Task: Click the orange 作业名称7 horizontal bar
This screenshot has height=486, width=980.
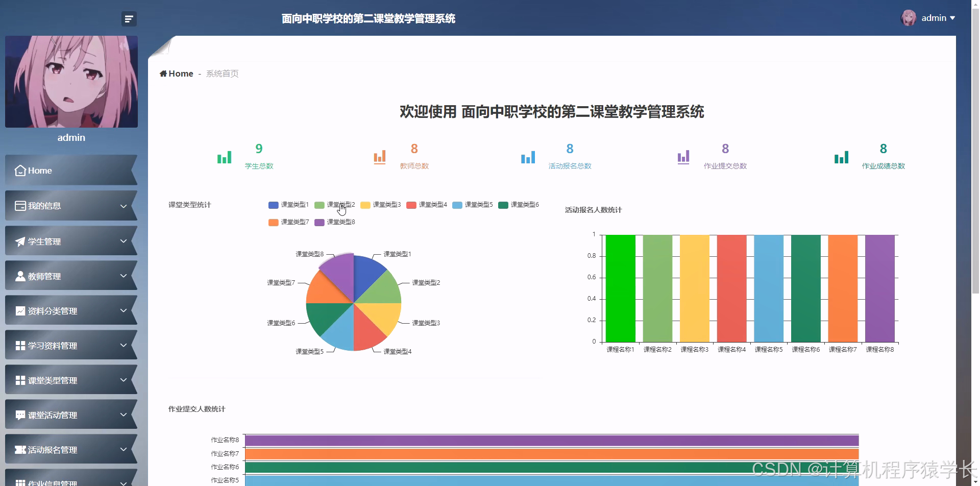Action: pos(552,454)
